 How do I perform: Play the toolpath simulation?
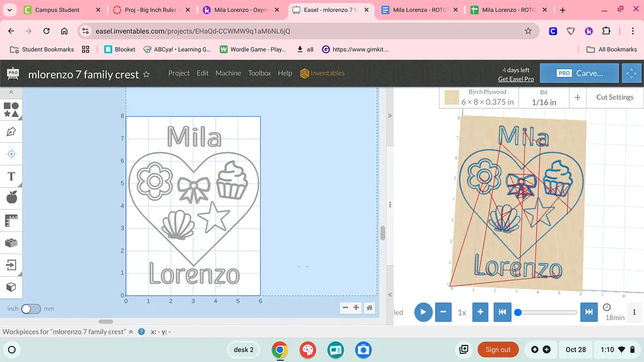tap(423, 312)
